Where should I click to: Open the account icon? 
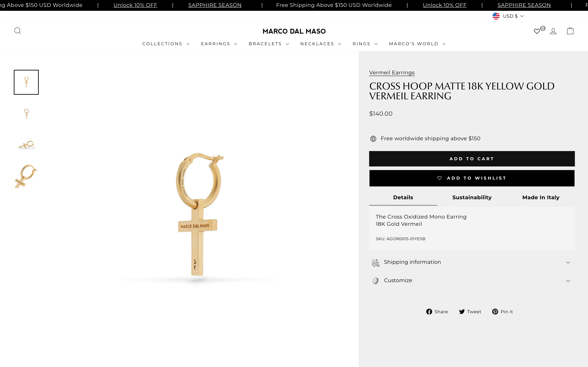point(553,31)
